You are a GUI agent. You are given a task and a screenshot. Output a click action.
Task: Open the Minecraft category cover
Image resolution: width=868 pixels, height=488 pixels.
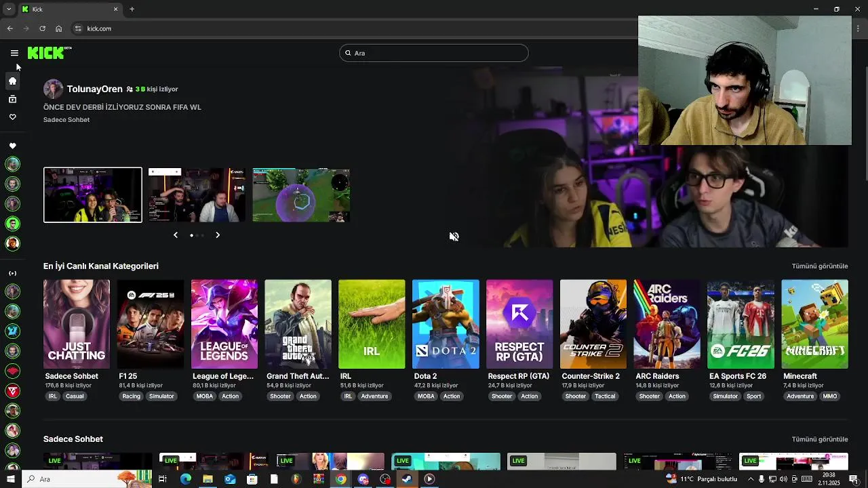814,324
